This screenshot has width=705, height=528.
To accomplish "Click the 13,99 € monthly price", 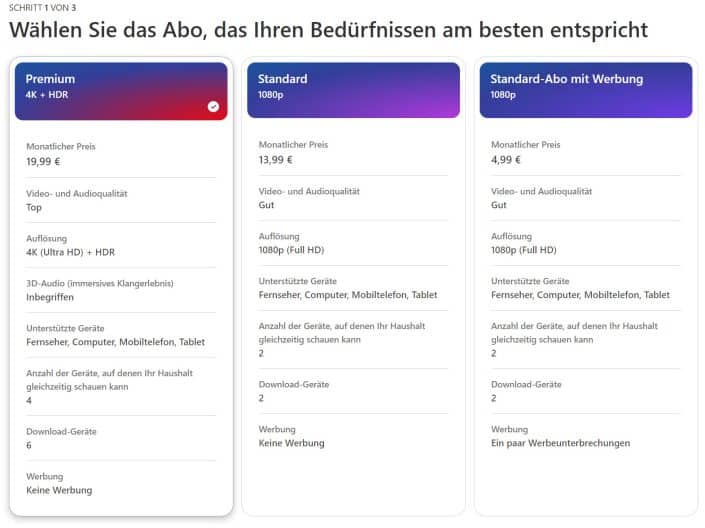I will [276, 160].
